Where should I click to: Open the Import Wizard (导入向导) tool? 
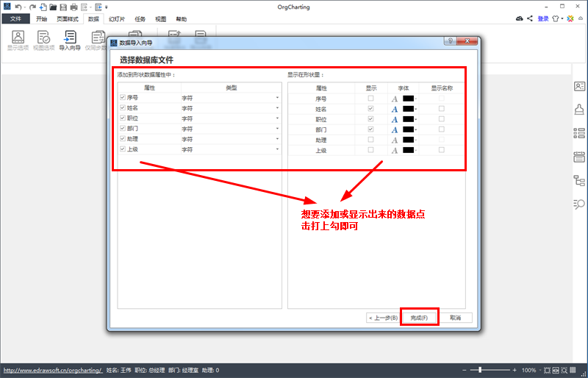(x=70, y=40)
